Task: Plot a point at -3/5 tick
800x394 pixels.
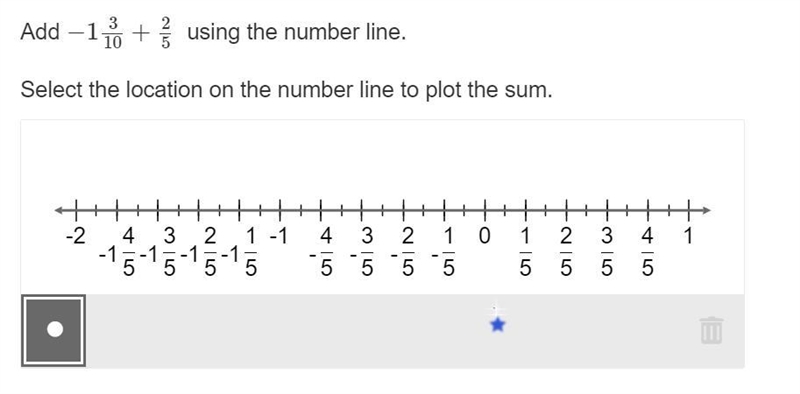Action: [x=362, y=210]
